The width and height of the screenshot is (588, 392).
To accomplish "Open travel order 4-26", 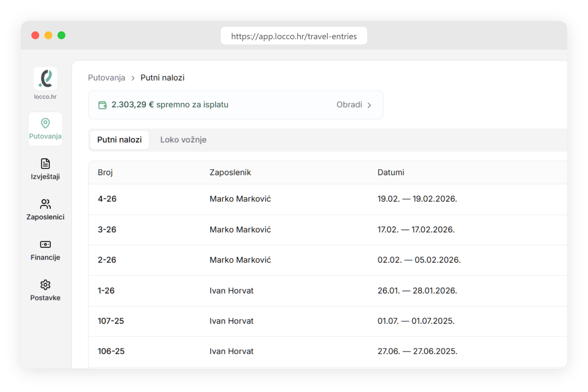I will coord(107,199).
